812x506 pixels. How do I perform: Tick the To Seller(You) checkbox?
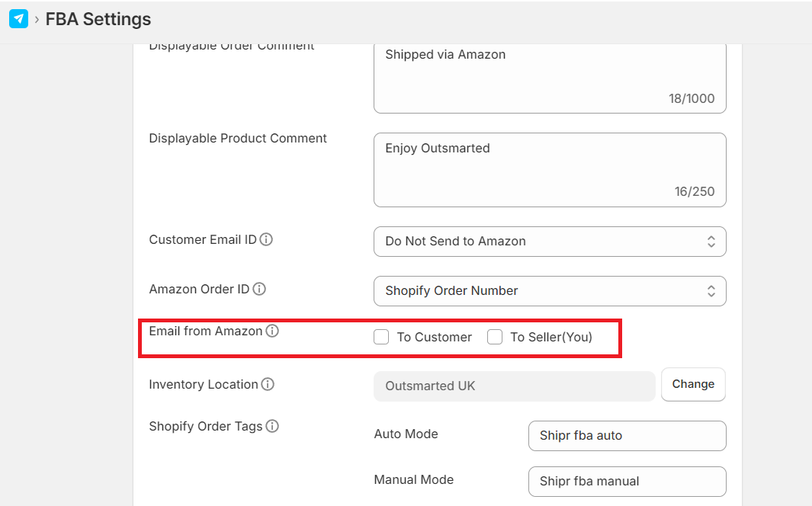[495, 337]
